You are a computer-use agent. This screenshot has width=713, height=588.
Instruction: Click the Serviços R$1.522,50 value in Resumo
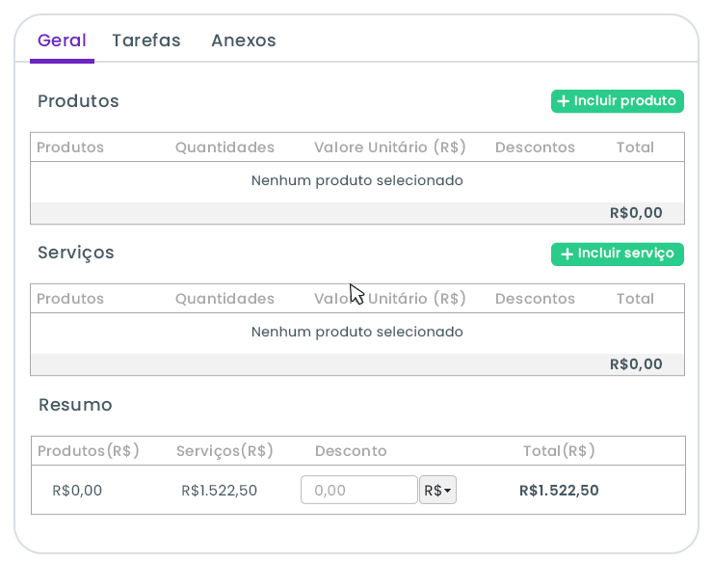(x=220, y=490)
